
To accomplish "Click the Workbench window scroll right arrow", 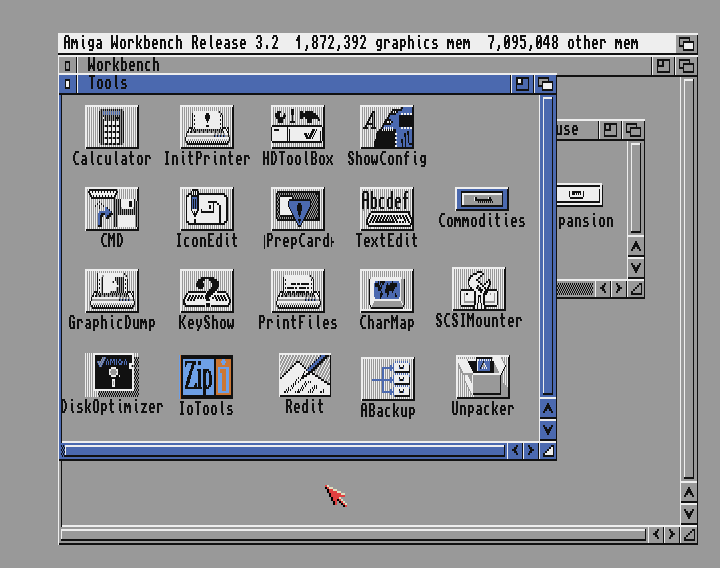I will (672, 534).
